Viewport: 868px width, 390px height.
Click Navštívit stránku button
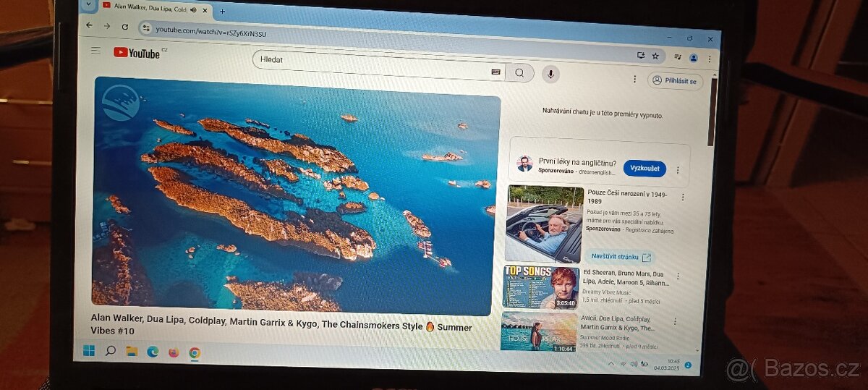tap(621, 256)
